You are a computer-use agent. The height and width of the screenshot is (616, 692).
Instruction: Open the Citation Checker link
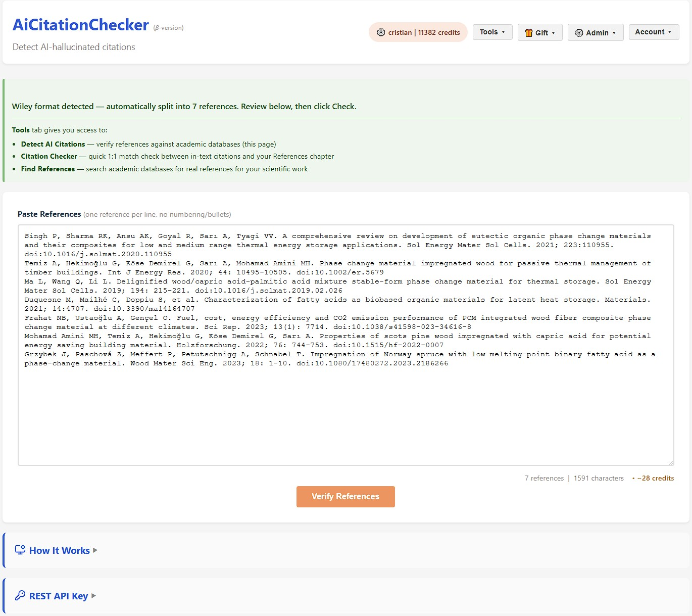(49, 156)
